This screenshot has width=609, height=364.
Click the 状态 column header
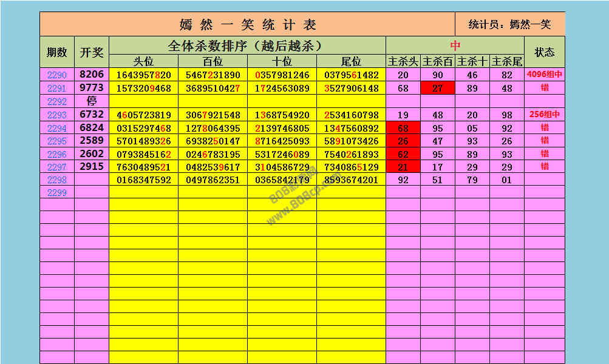coord(544,52)
